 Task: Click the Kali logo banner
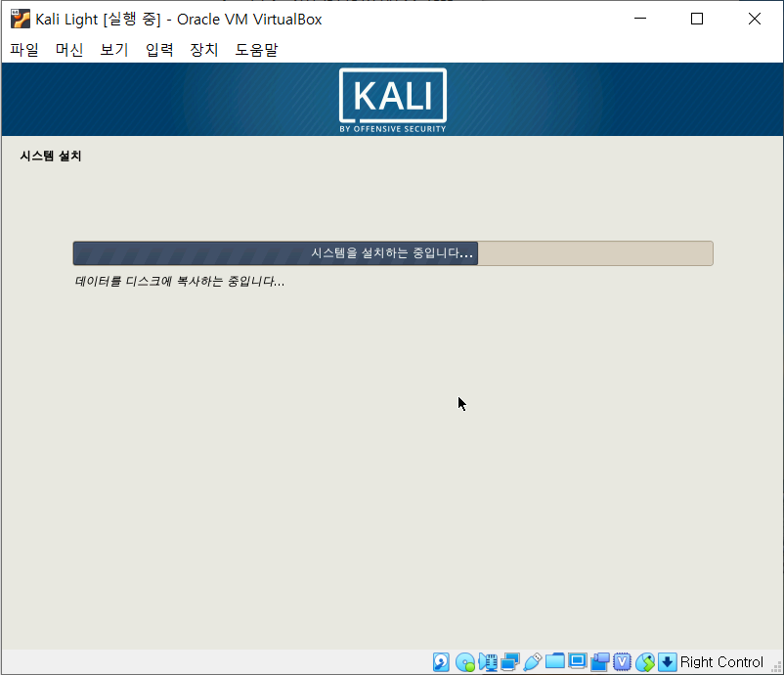pyautogui.click(x=393, y=100)
